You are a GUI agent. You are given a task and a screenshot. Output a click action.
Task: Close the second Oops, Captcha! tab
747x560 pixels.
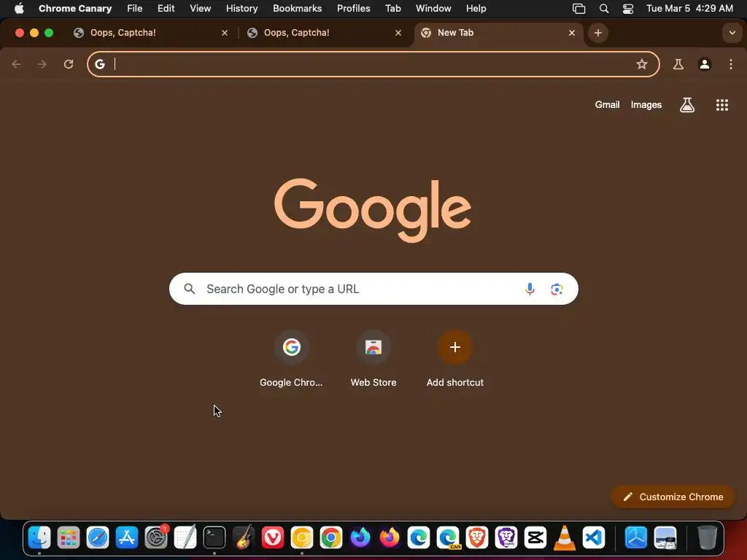pyautogui.click(x=398, y=33)
